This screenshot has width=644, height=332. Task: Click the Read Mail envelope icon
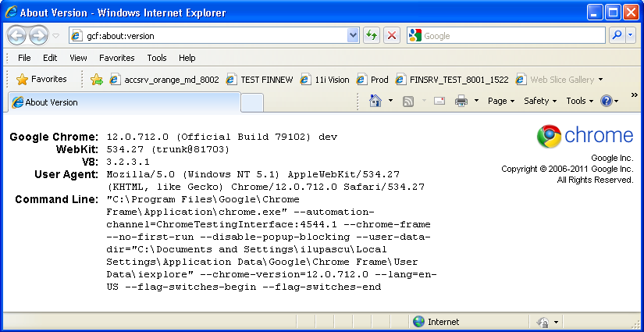pyautogui.click(x=439, y=101)
